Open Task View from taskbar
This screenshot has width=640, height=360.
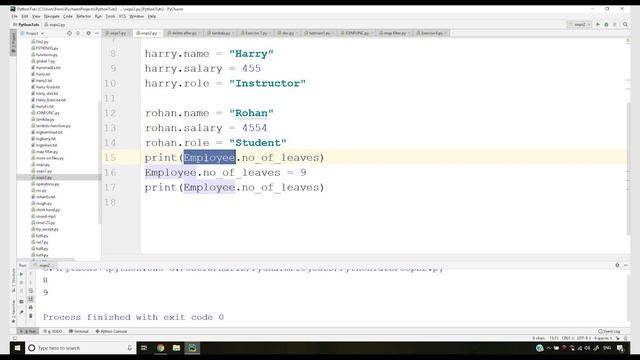coord(144,348)
